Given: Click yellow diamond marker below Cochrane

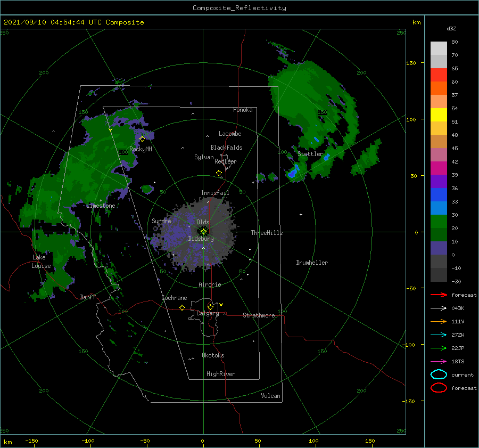Looking at the screenshot, I should 182,308.
